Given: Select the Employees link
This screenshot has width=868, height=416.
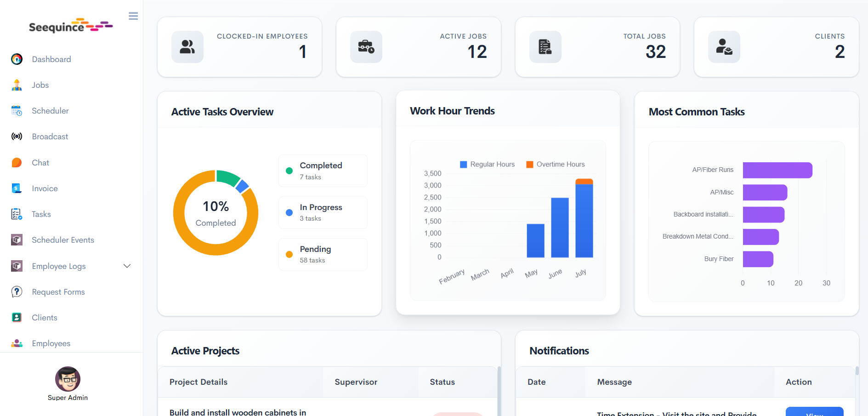Looking at the screenshot, I should (x=51, y=343).
